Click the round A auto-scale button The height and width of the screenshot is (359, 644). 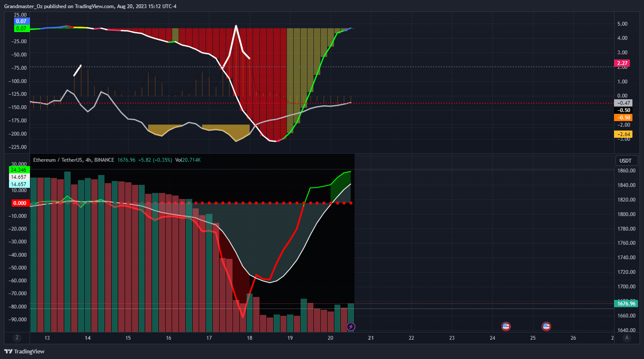pyautogui.click(x=627, y=338)
